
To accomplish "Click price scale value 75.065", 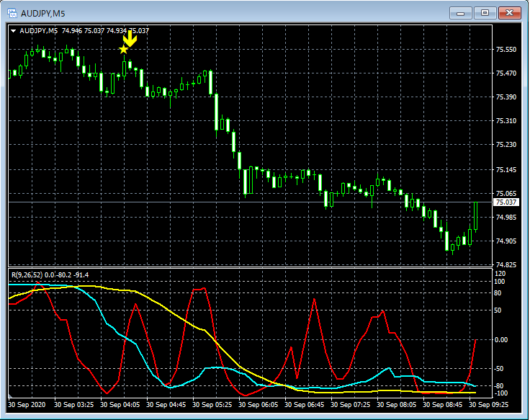I will tap(506, 193).
